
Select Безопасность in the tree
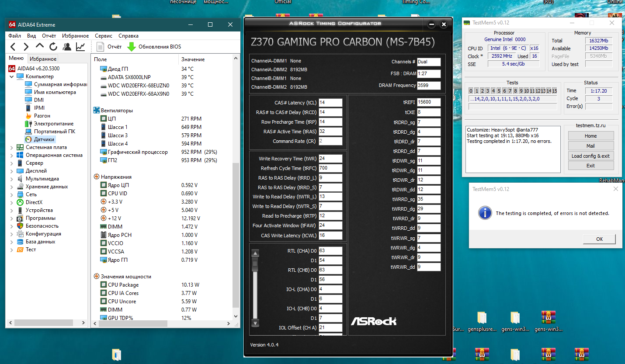pyautogui.click(x=37, y=226)
